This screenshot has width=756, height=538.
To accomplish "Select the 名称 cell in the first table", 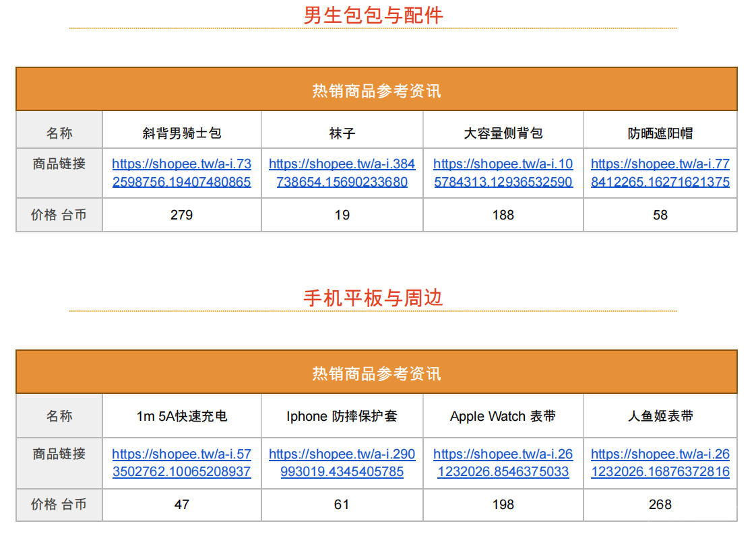I will pos(59,130).
